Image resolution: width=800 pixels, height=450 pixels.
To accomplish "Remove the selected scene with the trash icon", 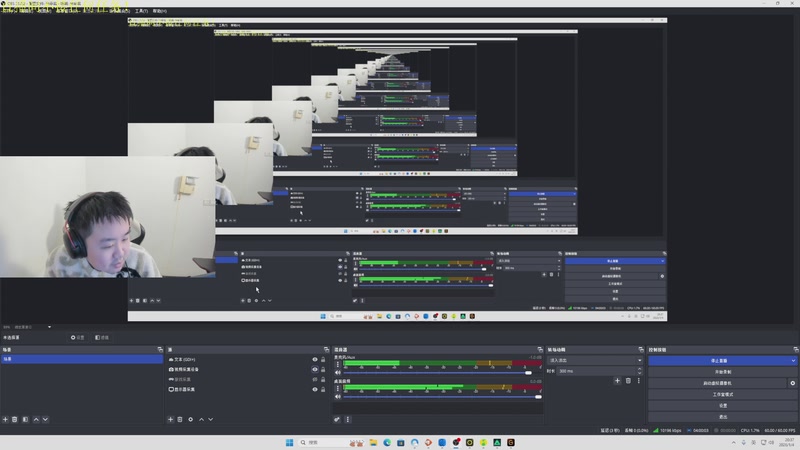I will [15, 419].
